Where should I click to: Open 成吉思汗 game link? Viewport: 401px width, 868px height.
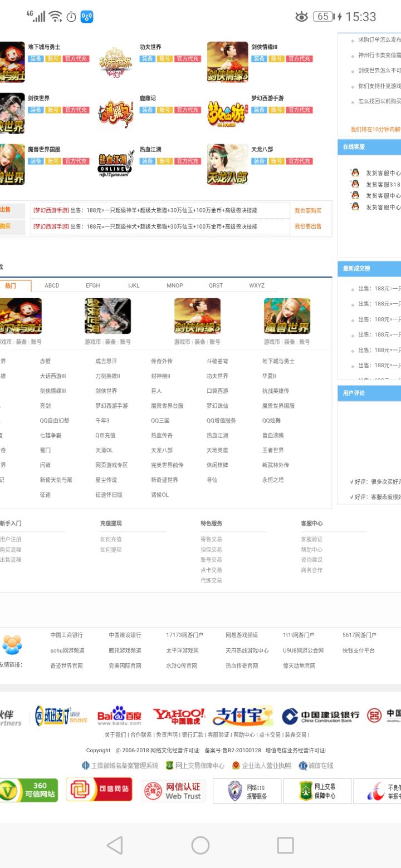pyautogui.click(x=106, y=361)
